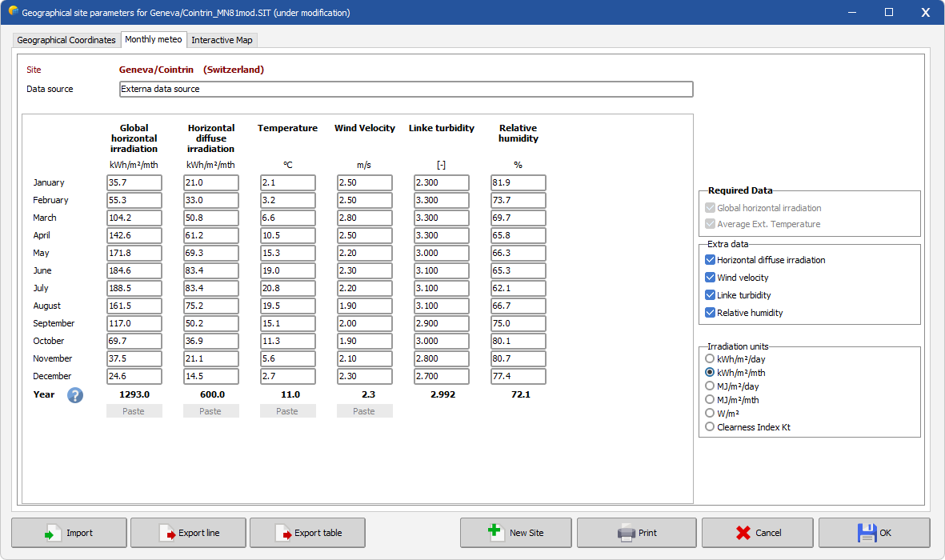Edit January global irradiation value 35.7
945x560 pixels.
(134, 182)
